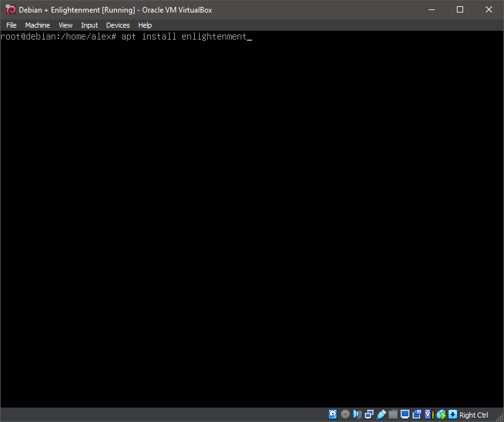Click the recording status icon
This screenshot has width=504, height=422.
coord(417,414)
